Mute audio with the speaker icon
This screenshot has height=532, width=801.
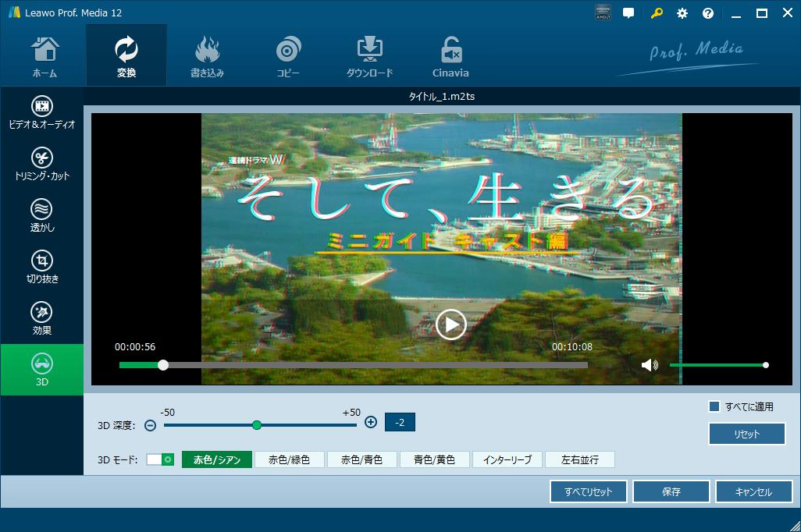(650, 365)
